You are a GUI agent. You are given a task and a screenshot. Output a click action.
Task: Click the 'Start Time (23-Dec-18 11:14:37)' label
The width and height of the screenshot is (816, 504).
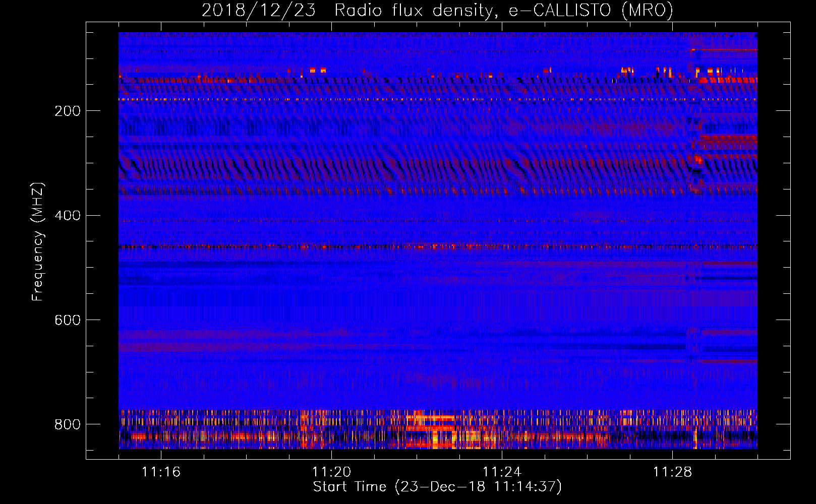437,487
